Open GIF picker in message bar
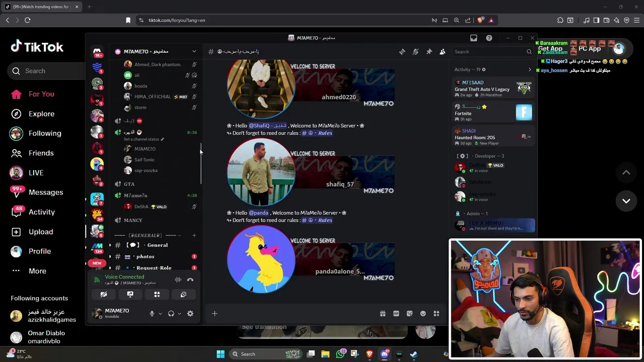The width and height of the screenshot is (644, 362). coord(396,314)
